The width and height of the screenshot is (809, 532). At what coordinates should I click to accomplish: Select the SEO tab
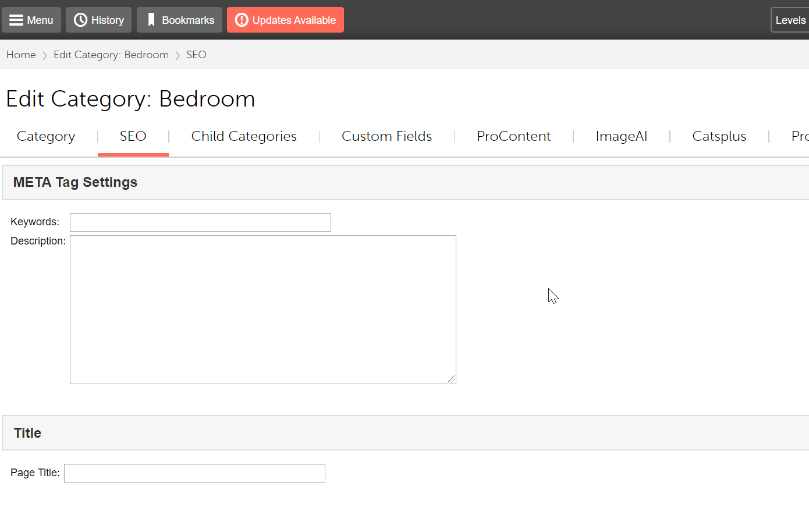pyautogui.click(x=133, y=136)
